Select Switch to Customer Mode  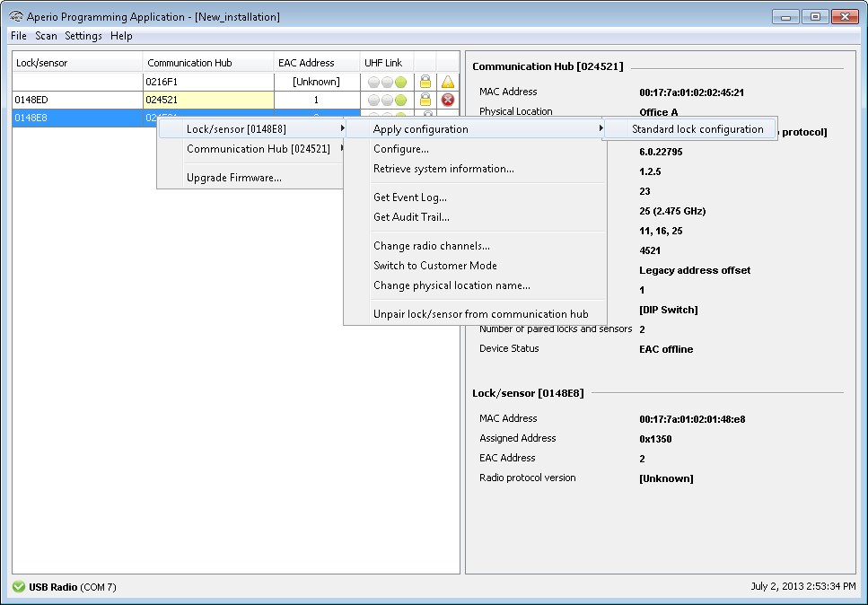pos(475,266)
